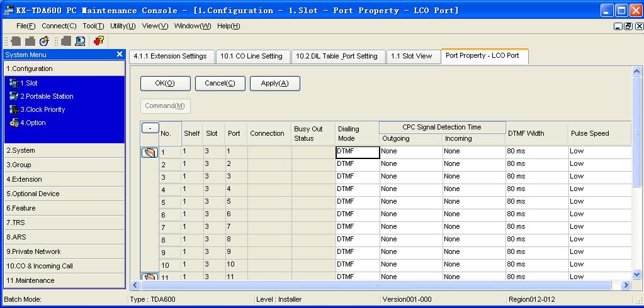Expand the 9.Private Network section
The image size is (644, 308).
click(x=64, y=251)
